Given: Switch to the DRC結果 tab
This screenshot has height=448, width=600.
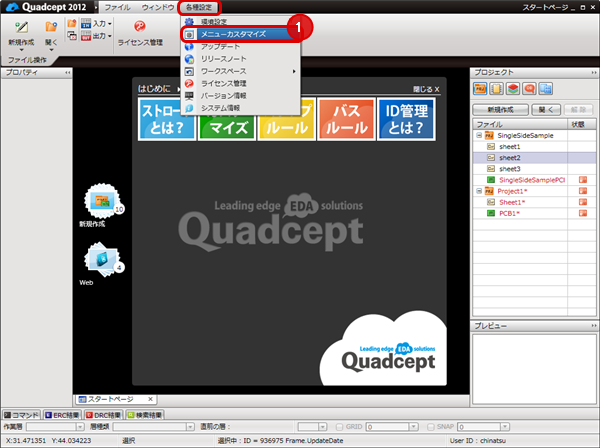Looking at the screenshot, I should coord(103,415).
